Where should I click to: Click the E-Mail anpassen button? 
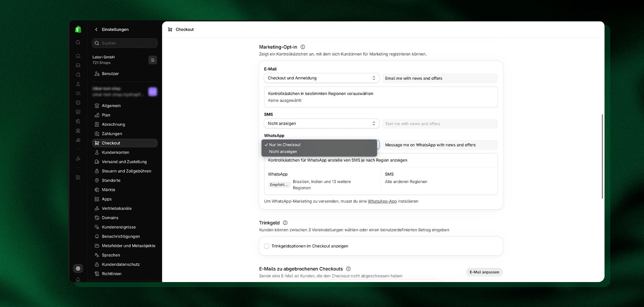[485, 272]
